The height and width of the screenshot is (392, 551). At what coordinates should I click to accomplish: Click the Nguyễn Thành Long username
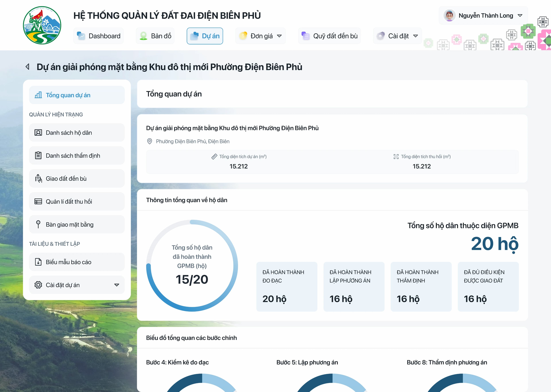click(x=486, y=16)
